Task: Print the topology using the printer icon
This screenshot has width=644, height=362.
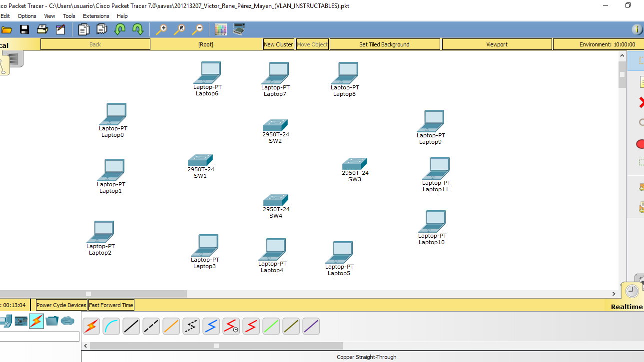Action: 42,29
